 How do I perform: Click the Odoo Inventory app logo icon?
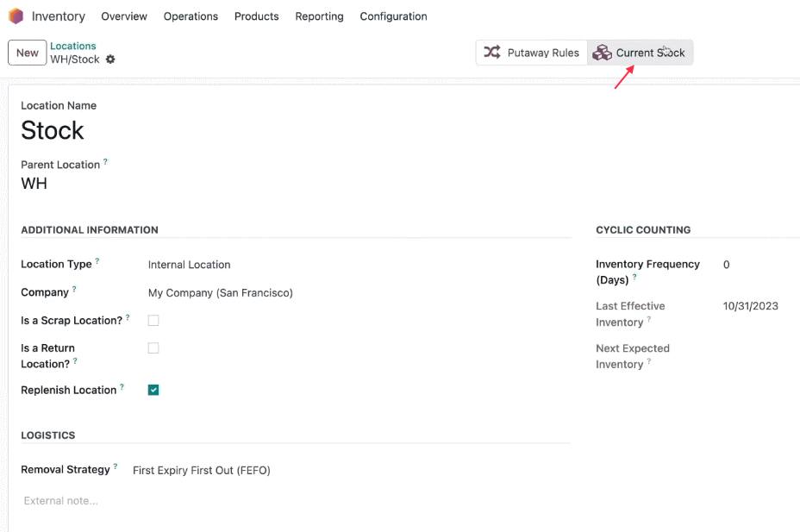point(16,16)
